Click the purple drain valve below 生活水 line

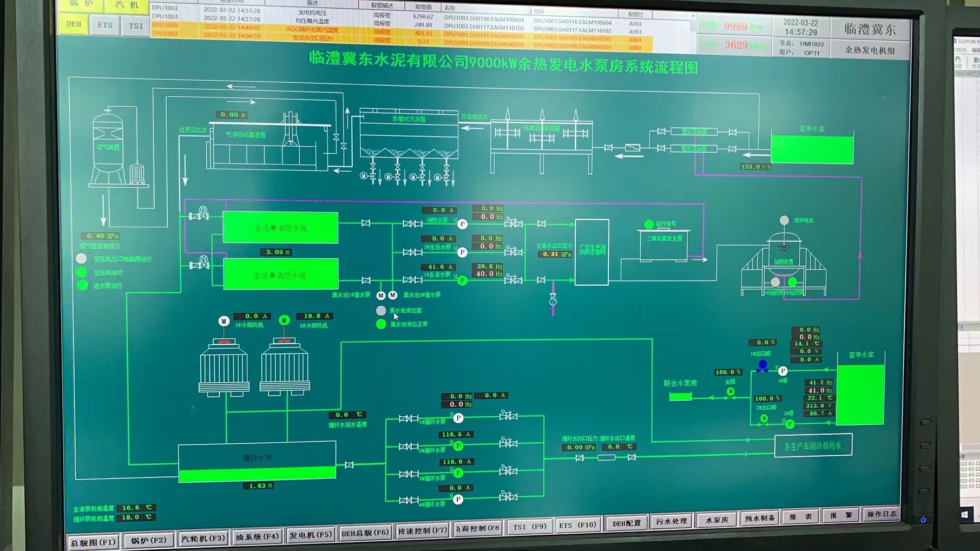[553, 299]
